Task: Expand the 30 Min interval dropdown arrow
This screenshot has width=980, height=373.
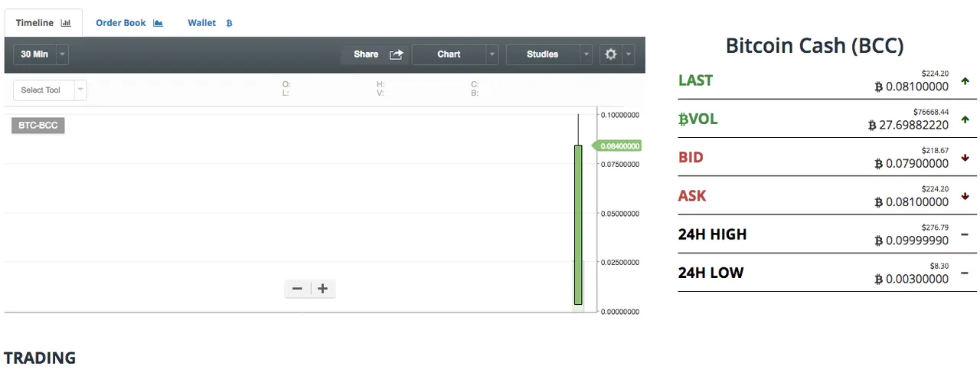Action: (62, 54)
